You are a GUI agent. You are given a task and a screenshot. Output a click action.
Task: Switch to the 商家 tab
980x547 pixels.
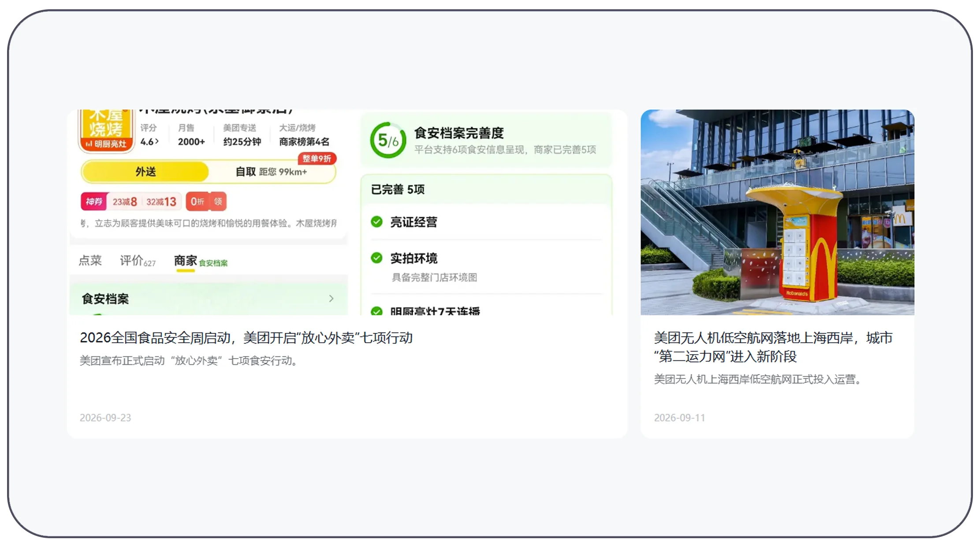coord(185,260)
